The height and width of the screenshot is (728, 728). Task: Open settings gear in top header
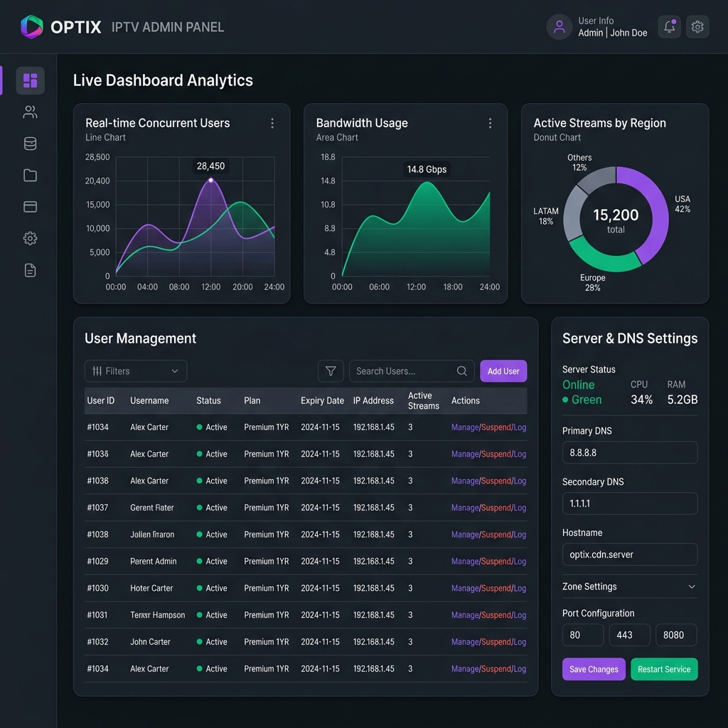697,27
